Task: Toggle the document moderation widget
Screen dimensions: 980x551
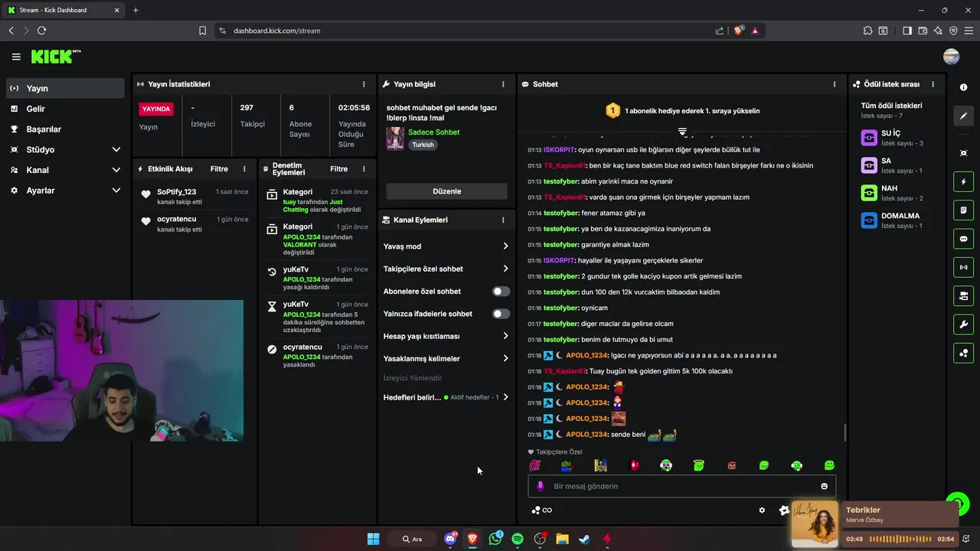Action: tap(964, 210)
